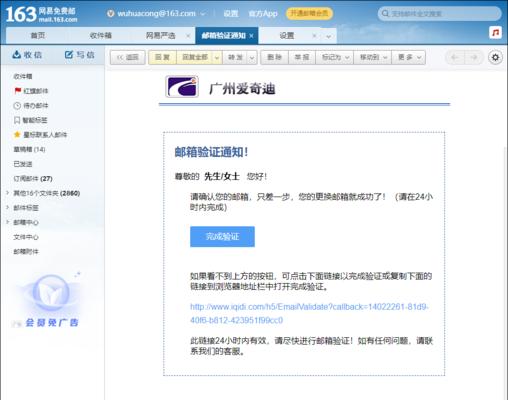Close the 设置 tab
Image resolution: width=508 pixels, height=400 pixels.
(314, 36)
